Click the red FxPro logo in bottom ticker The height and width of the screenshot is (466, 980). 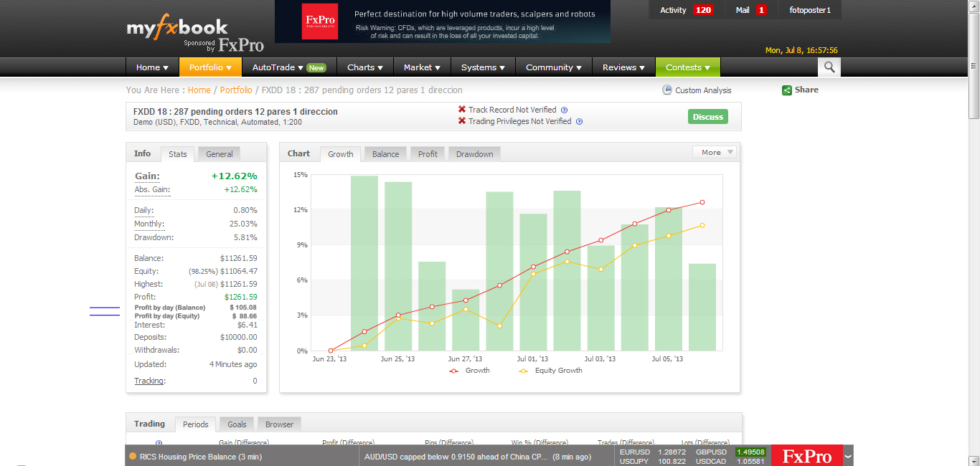(x=807, y=456)
